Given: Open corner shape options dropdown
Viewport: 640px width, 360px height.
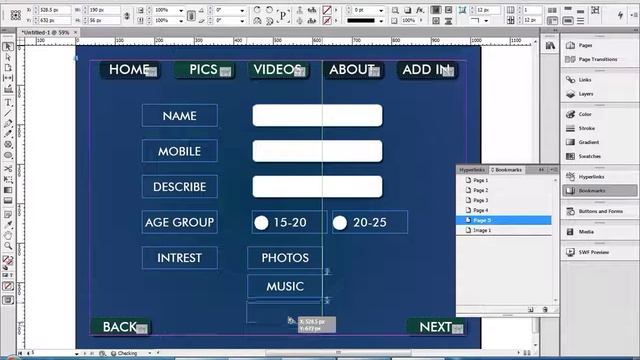Looking at the screenshot, I should [486, 20].
